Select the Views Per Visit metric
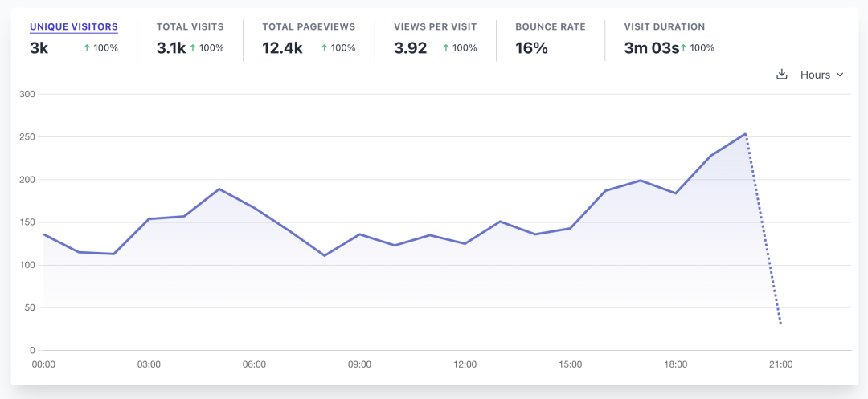 (x=436, y=26)
